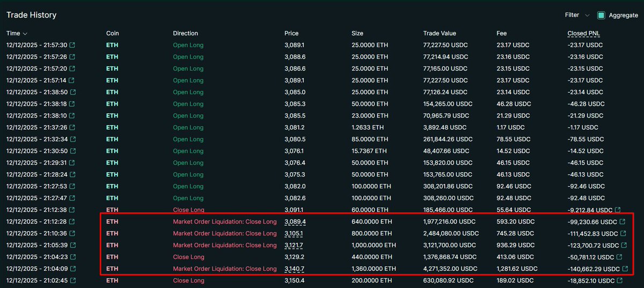This screenshot has height=288, width=644.
Task: Toggle the Aggregate checkbox
Action: pos(601,16)
